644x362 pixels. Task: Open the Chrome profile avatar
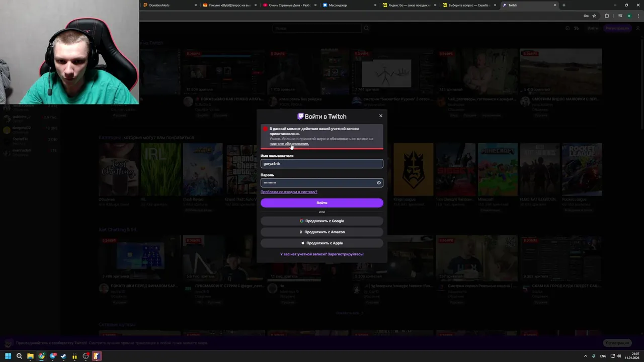click(629, 16)
